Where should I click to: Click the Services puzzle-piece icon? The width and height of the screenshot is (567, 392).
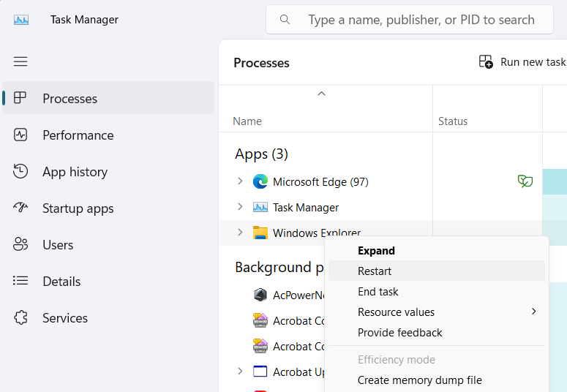pos(20,317)
